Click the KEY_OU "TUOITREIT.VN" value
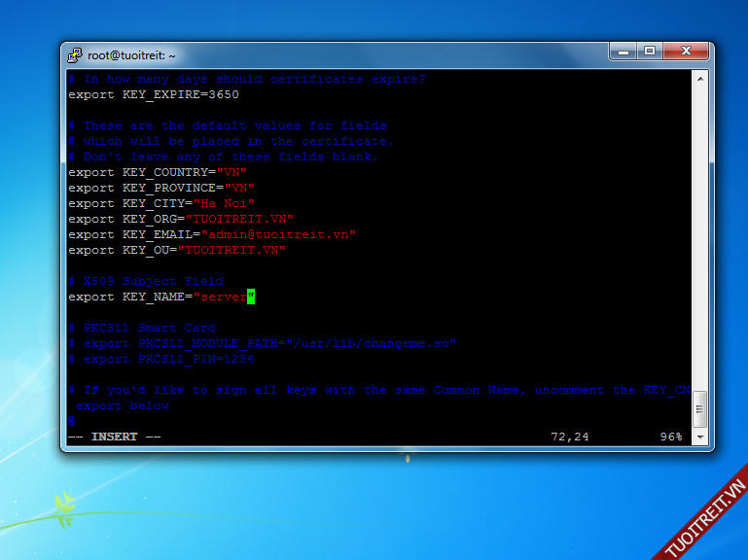Image resolution: width=748 pixels, height=560 pixels. (x=232, y=250)
